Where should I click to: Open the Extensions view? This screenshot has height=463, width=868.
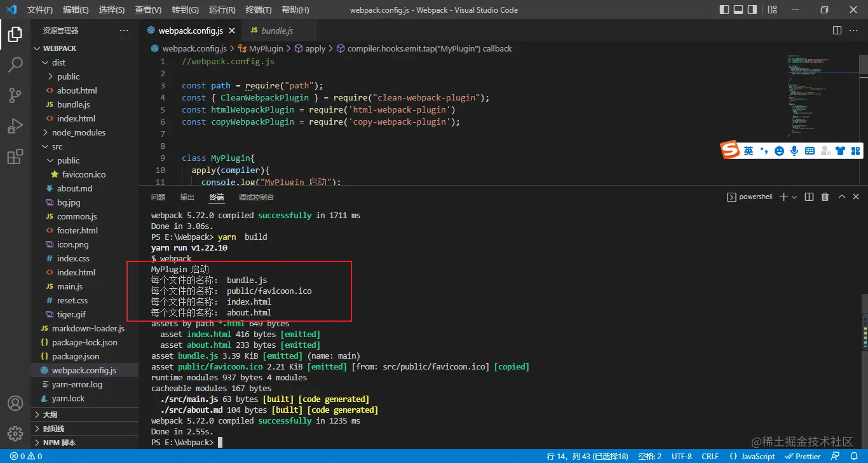point(15,157)
